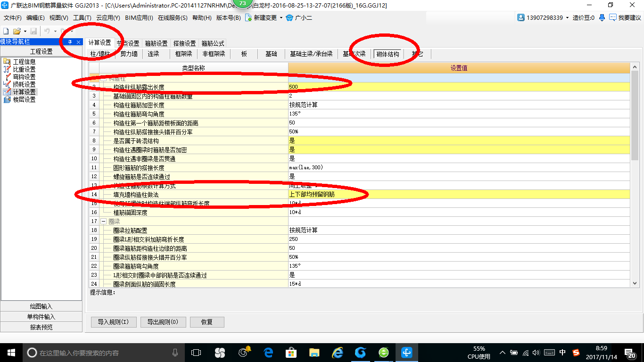Open the 文件(F) menu
The width and height of the screenshot is (644, 362).
click(x=13, y=18)
